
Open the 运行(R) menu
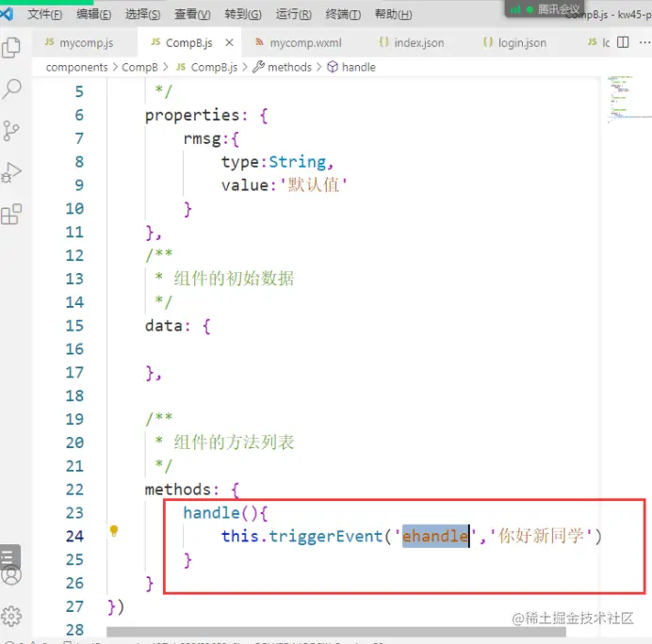[293, 14]
